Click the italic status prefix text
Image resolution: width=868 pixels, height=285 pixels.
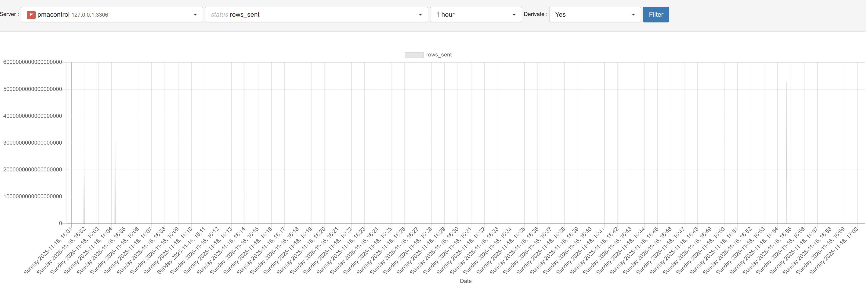(219, 15)
